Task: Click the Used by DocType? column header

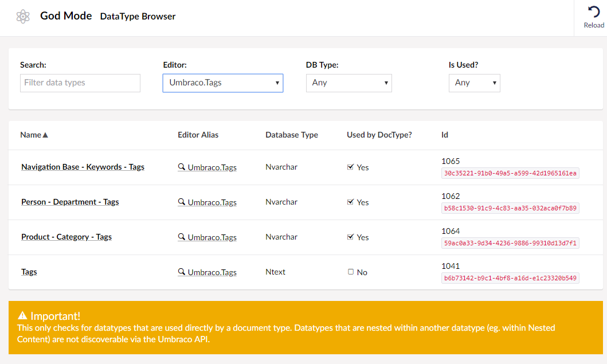Action: (379, 135)
